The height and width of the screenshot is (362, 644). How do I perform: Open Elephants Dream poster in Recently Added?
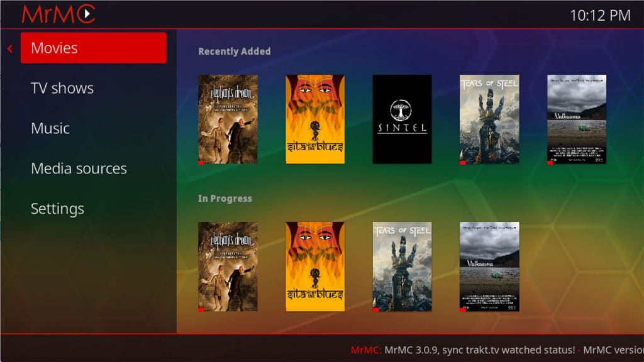click(x=228, y=119)
